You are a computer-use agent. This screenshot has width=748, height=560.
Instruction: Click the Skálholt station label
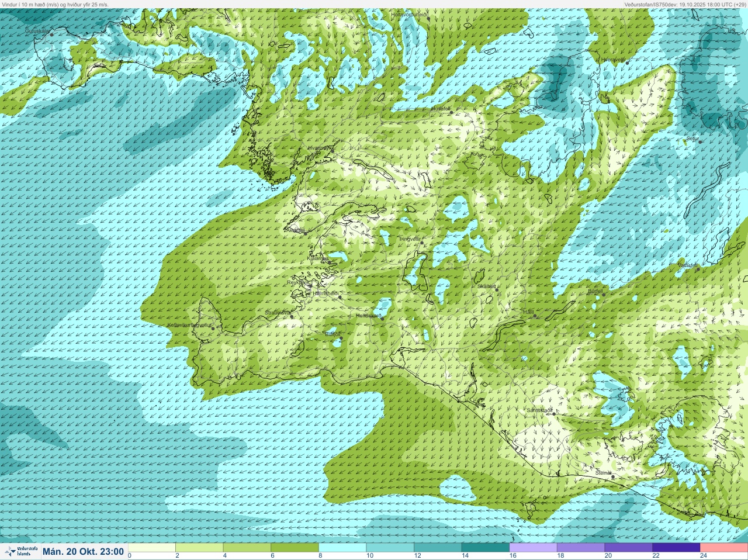click(487, 286)
